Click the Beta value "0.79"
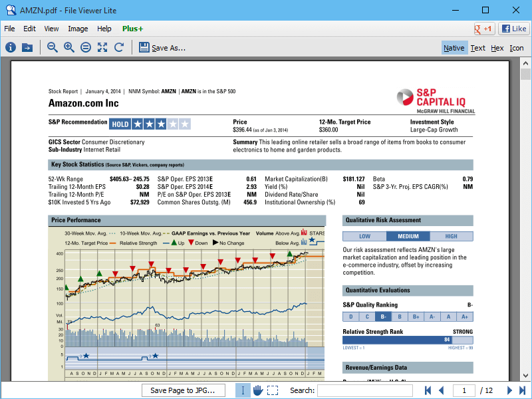This screenshot has width=532, height=399. click(467, 179)
